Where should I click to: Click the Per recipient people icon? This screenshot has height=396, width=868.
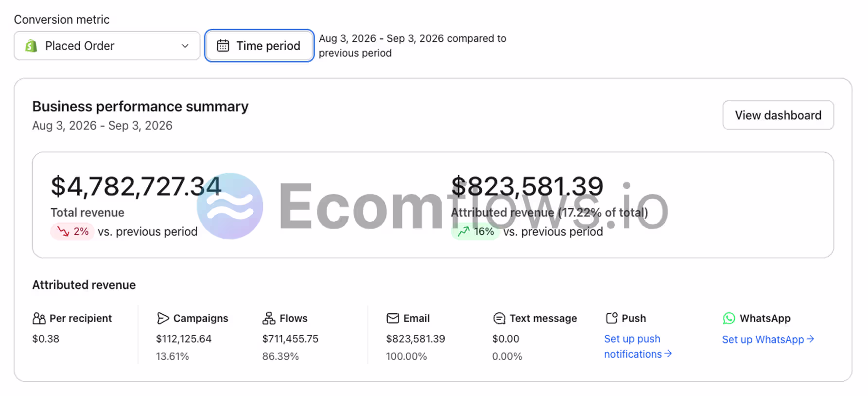point(39,318)
